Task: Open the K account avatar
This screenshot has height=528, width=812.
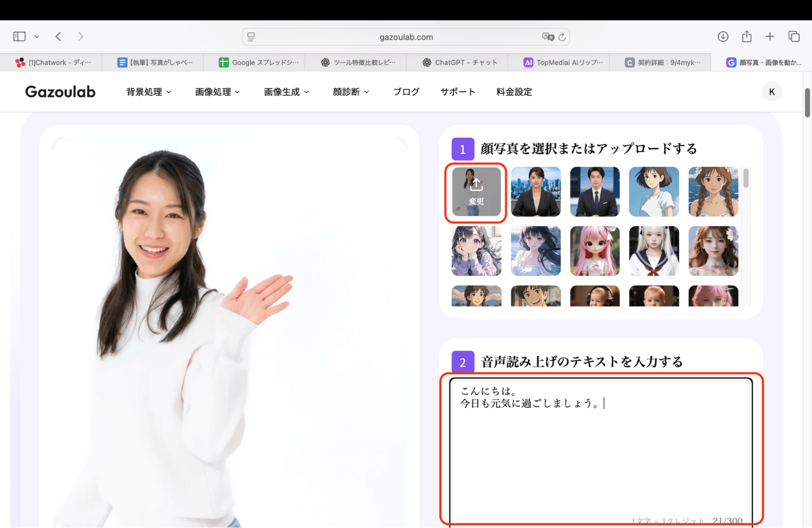Action: (771, 91)
